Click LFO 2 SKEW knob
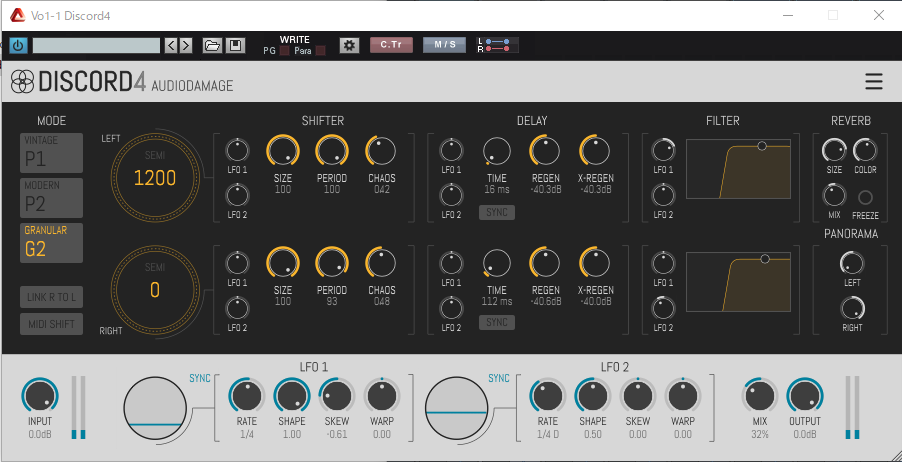902x462 pixels. click(x=637, y=396)
